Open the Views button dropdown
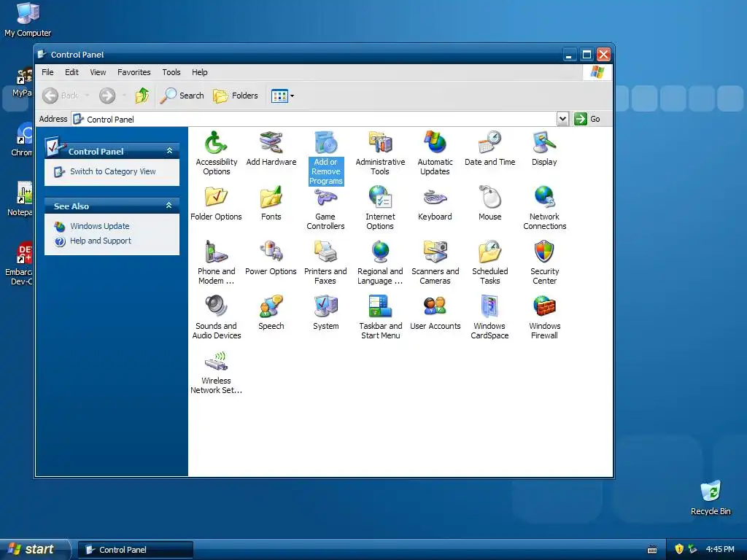Image resolution: width=747 pixels, height=560 pixels. pos(292,96)
